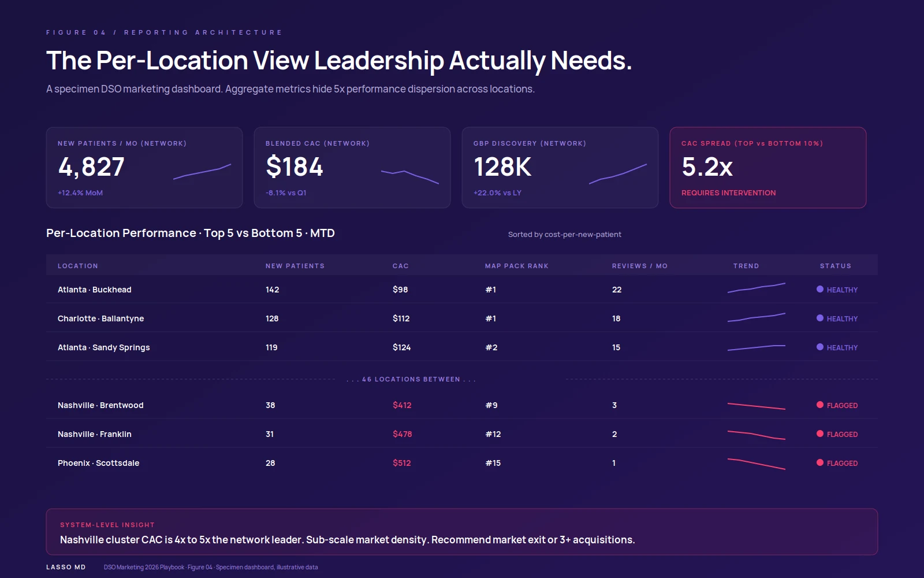
Task: Click the red $512 CAC cell
Action: pyautogui.click(x=402, y=463)
